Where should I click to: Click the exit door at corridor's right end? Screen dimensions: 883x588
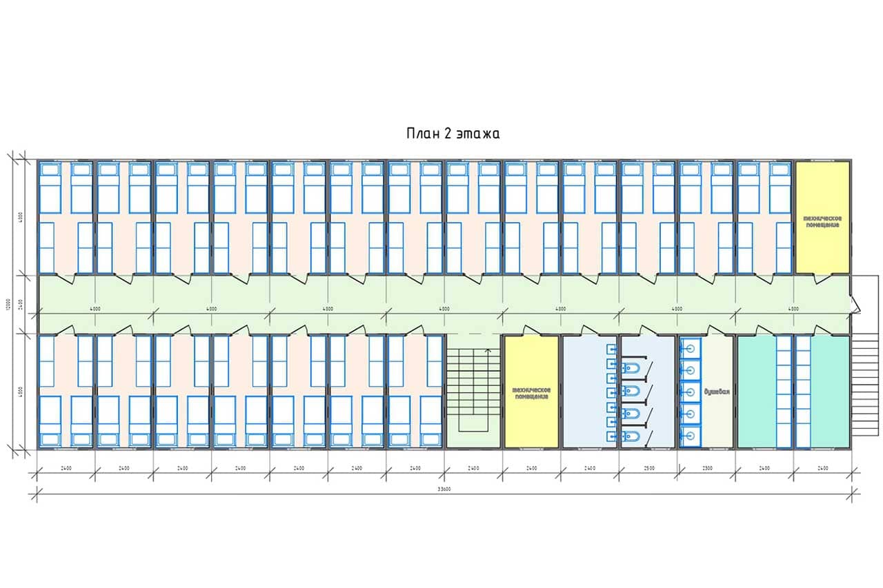[856, 305]
